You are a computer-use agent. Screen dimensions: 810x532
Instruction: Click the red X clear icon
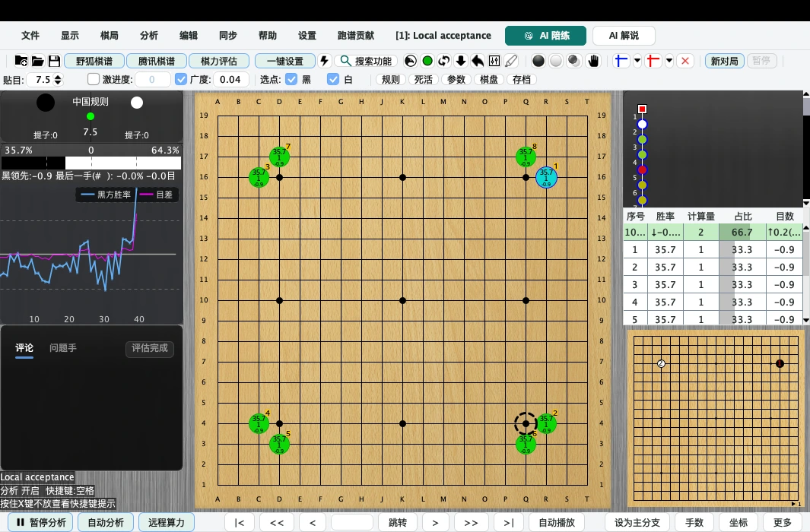(685, 61)
